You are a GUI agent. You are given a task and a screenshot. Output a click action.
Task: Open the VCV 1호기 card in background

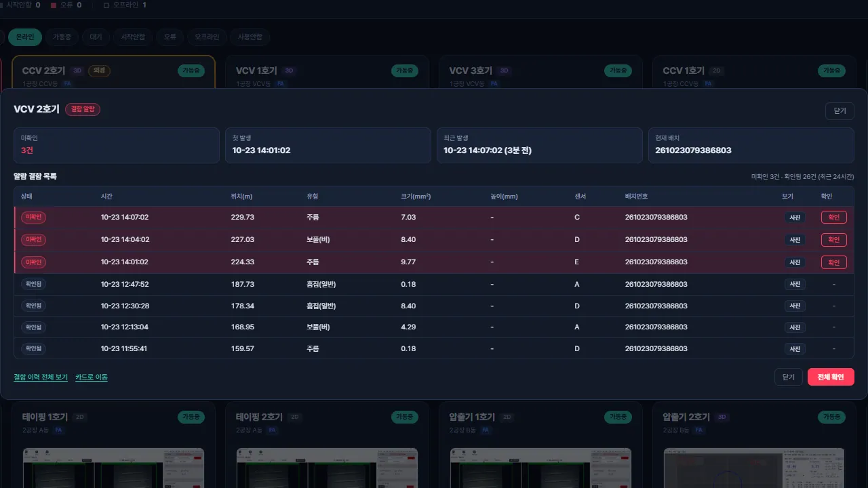(x=327, y=72)
